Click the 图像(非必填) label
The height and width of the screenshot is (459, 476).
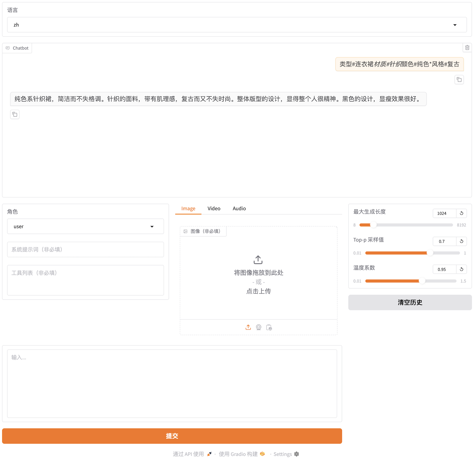203,231
